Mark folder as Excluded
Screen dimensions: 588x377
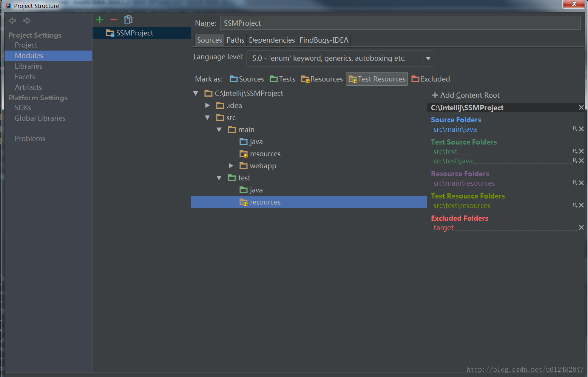(x=431, y=79)
